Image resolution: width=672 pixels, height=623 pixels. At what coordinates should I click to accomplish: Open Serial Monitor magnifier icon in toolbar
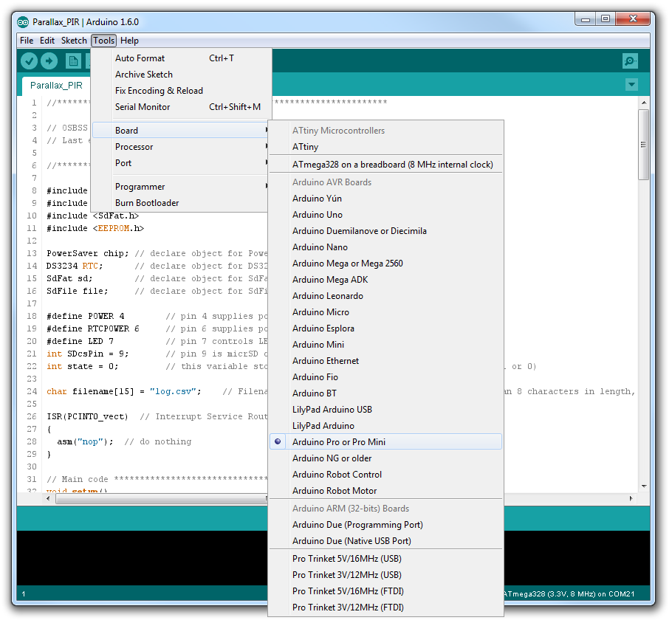tap(630, 61)
